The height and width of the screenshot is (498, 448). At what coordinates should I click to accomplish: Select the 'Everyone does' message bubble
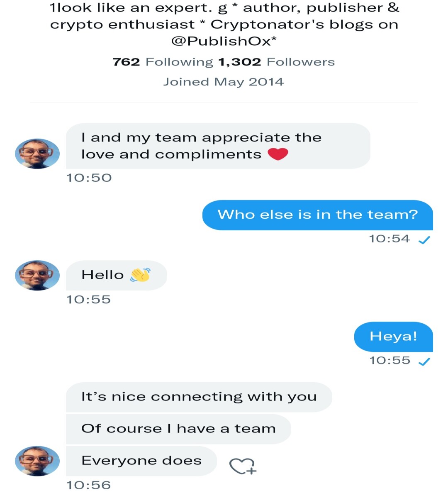coord(141,461)
